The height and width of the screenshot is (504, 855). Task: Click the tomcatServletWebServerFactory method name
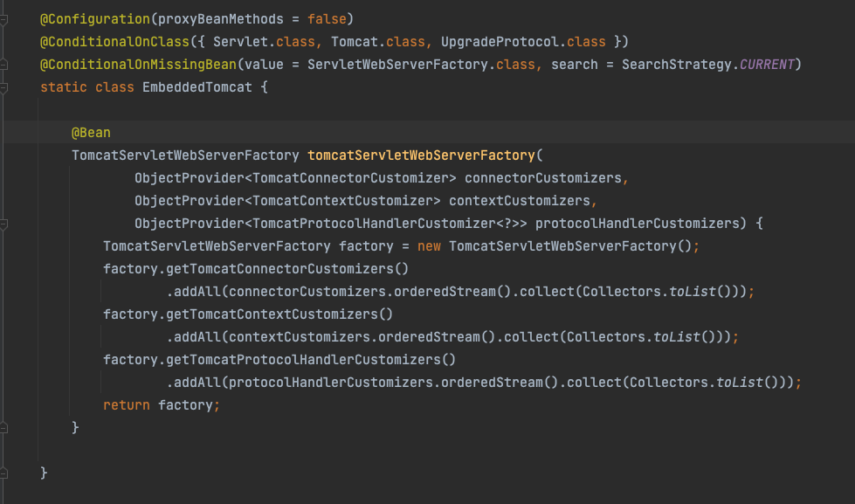coord(422,155)
